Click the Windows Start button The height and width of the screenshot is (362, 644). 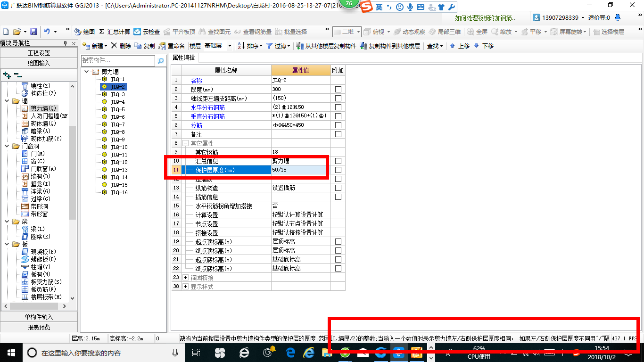[10, 352]
